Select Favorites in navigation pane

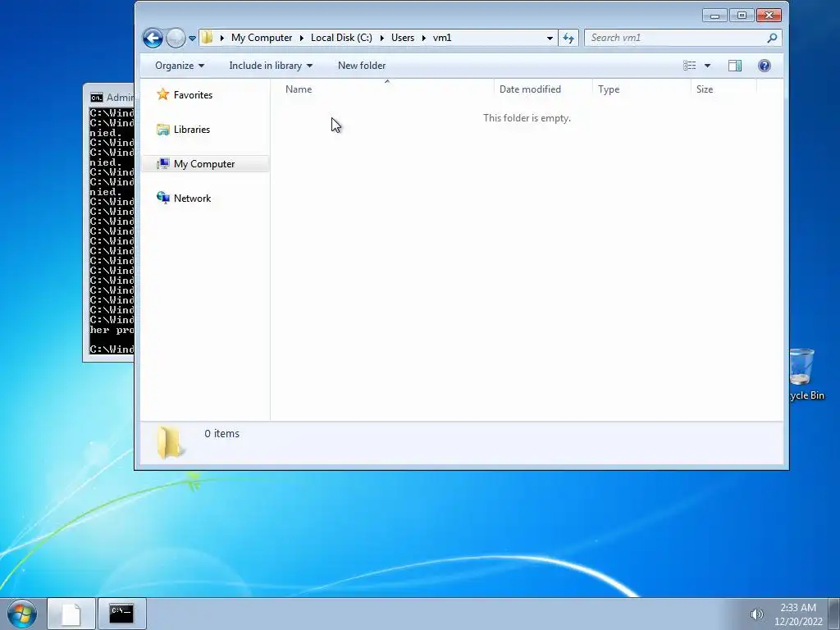[193, 95]
